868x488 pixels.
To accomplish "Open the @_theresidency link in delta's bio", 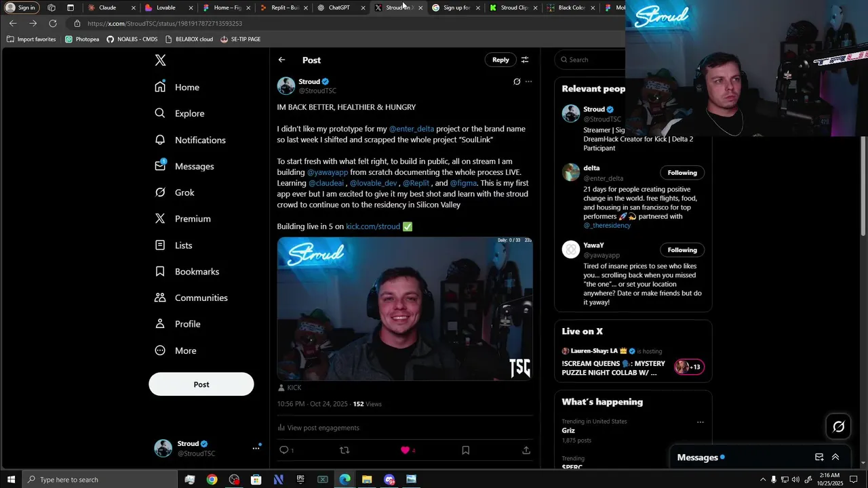I will (607, 225).
